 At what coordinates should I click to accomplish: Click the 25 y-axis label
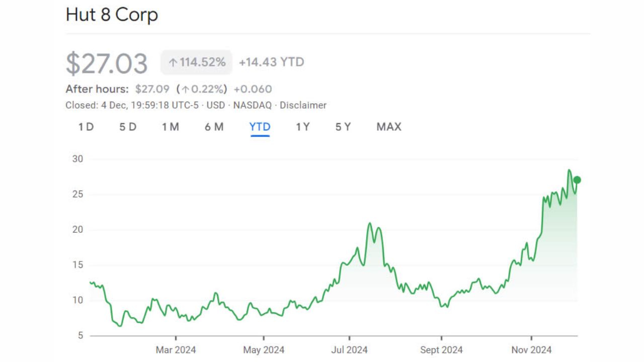coord(78,195)
